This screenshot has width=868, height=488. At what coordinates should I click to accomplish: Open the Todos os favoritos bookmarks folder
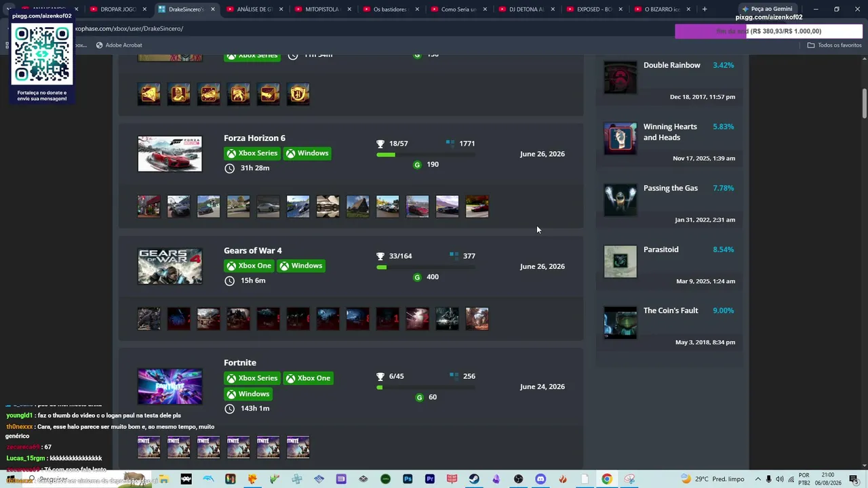834,45
